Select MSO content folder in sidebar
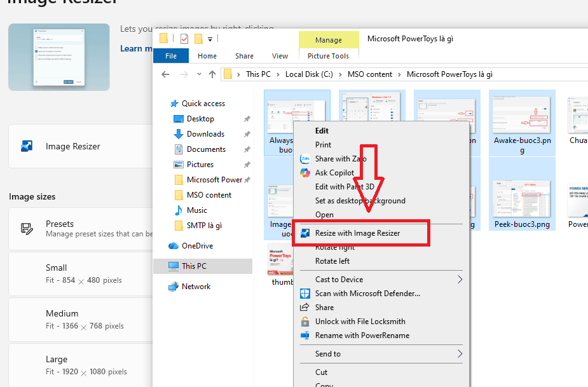Viewport: 588px width, 387px height. [x=209, y=195]
